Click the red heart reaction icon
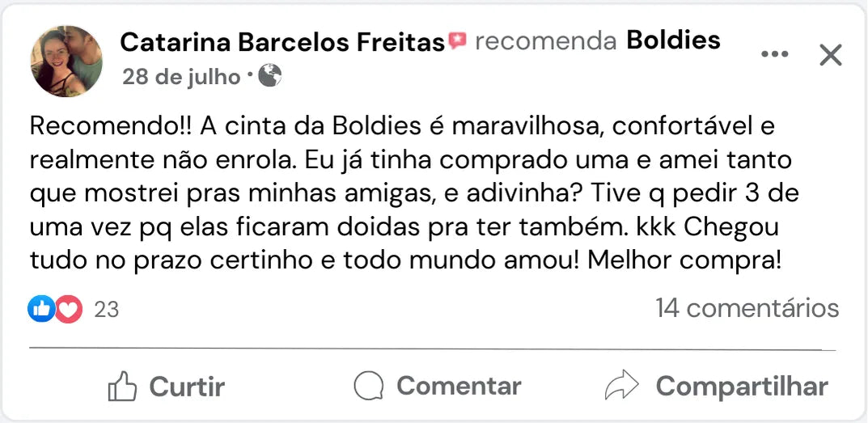This screenshot has width=868, height=423. (69, 308)
